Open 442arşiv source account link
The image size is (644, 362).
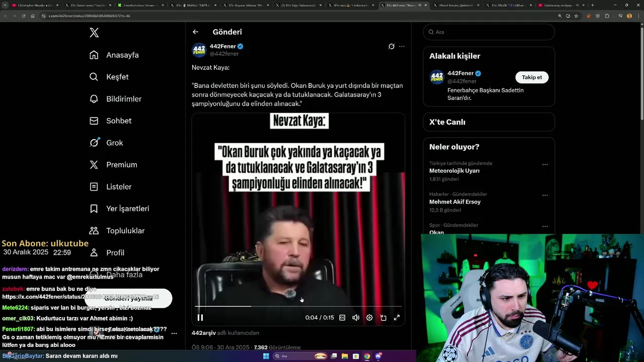pos(203,333)
